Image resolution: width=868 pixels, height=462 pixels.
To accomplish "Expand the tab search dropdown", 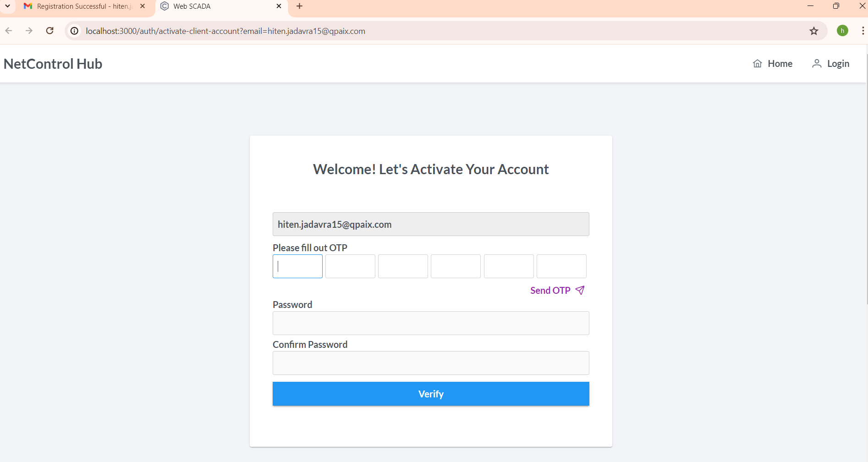I will [x=7, y=6].
